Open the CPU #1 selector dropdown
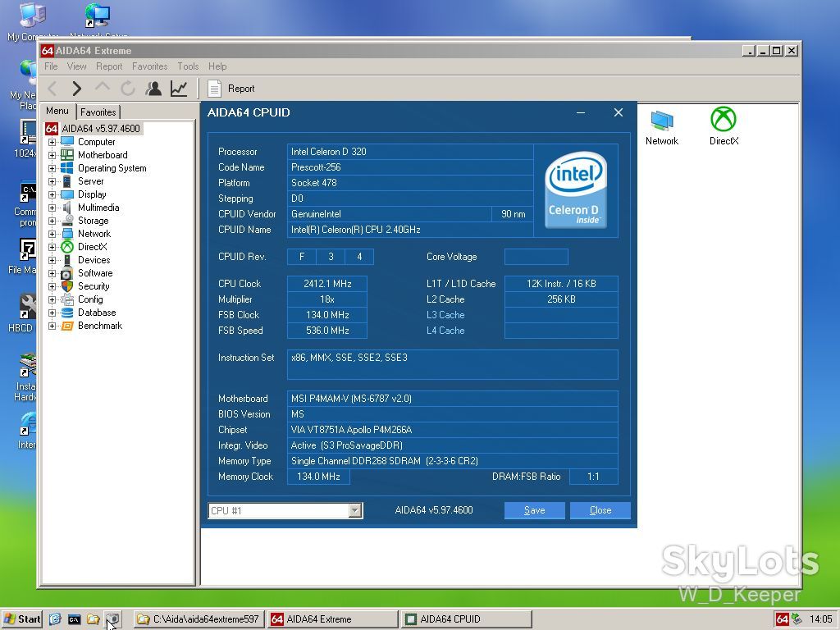The width and height of the screenshot is (840, 630). coord(354,510)
